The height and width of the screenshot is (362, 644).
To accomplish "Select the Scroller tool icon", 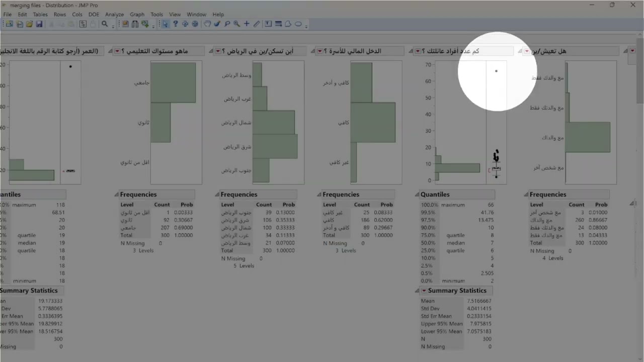I will click(x=195, y=24).
